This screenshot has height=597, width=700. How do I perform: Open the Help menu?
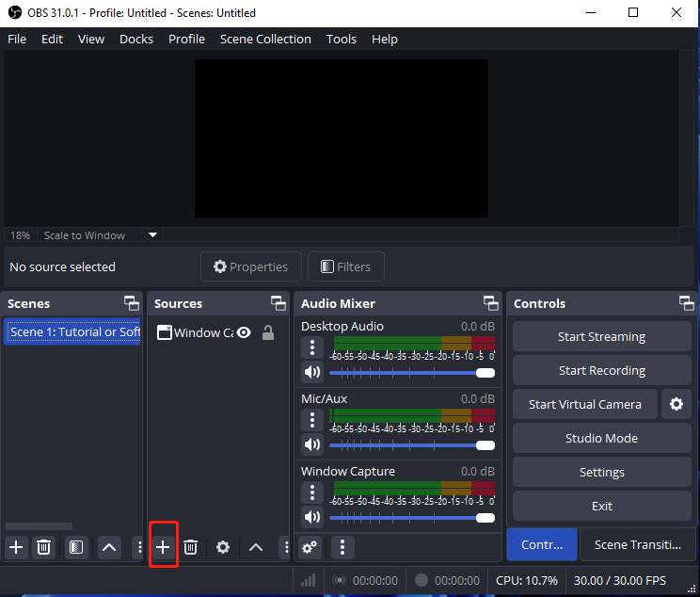tap(385, 40)
